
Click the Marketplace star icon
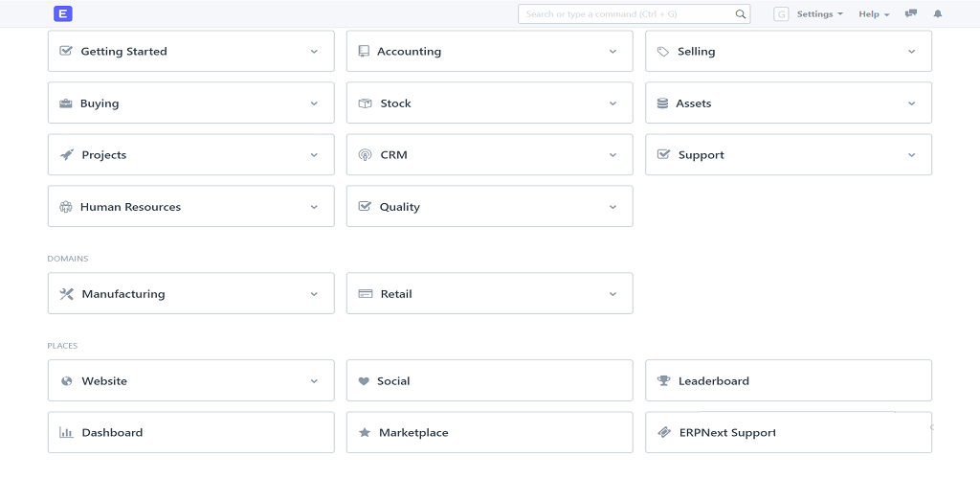[x=365, y=433]
